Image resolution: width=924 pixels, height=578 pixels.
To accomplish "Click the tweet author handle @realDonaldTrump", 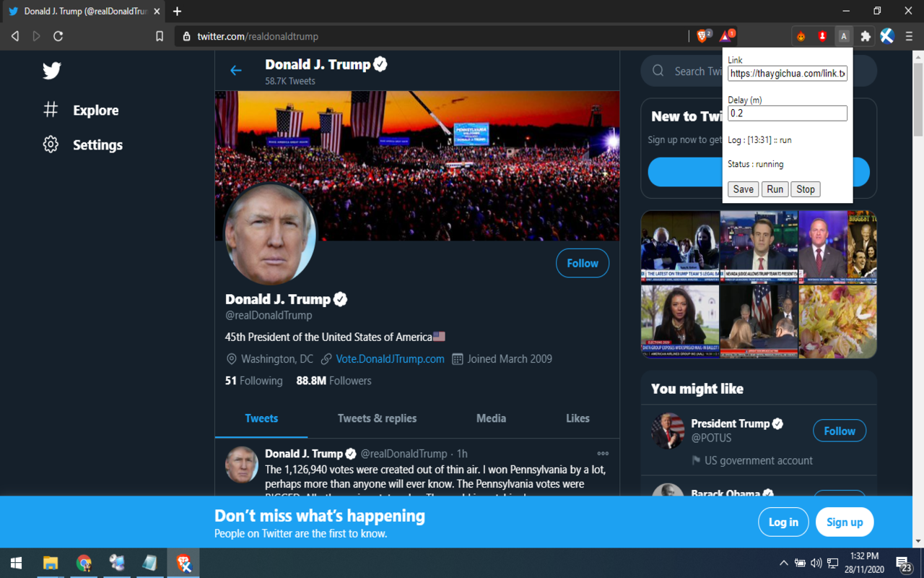I will (x=404, y=454).
